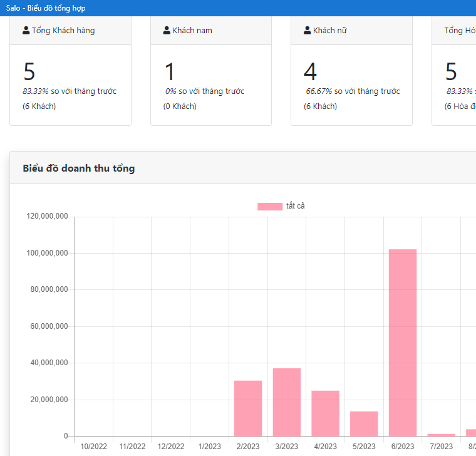Click the 0% comparison text in Khách nam
The height and width of the screenshot is (456, 476).
(170, 91)
